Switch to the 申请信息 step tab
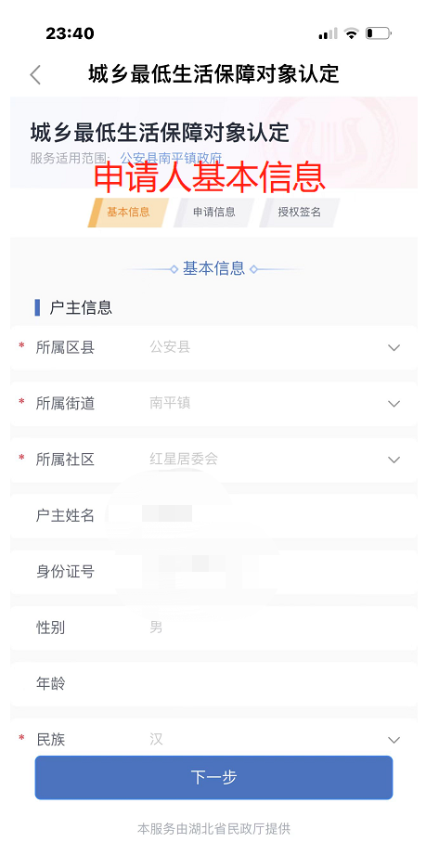The height and width of the screenshot is (868, 439). (214, 213)
